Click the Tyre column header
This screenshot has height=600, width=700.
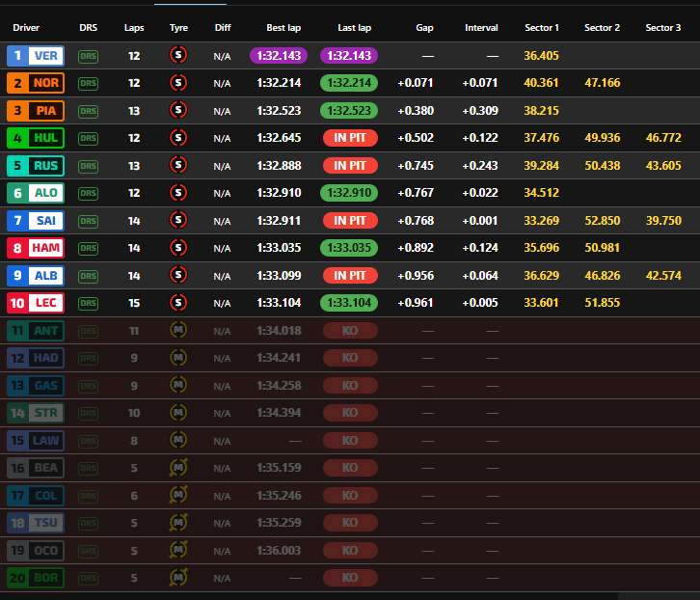[178, 28]
